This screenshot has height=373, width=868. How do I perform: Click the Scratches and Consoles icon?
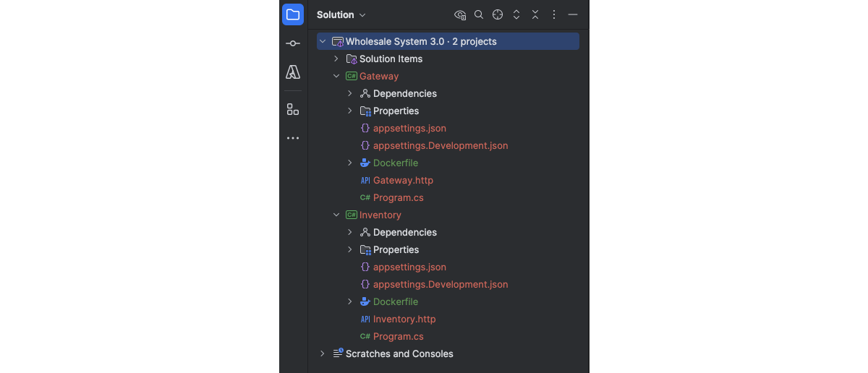pos(338,353)
